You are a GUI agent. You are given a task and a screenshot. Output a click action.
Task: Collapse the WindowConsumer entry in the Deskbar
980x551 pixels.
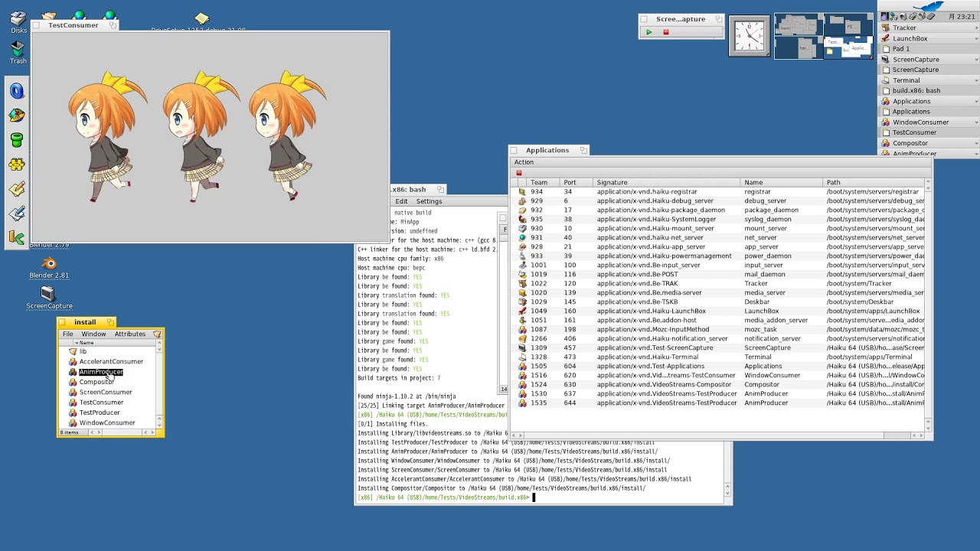[x=976, y=122]
